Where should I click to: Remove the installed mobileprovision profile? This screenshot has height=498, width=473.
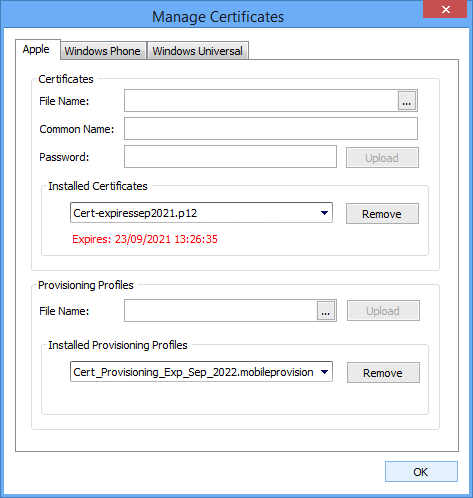coord(383,373)
